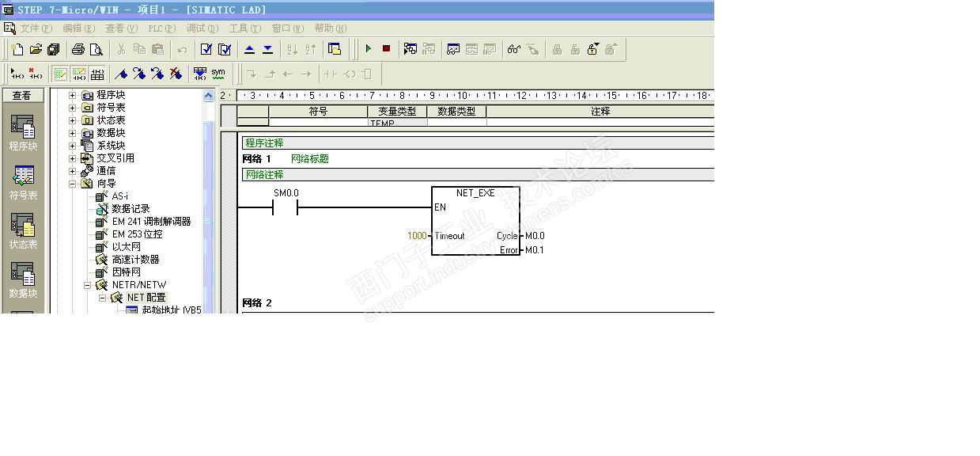
Task: Expand the 通信 tree node
Action: (x=73, y=171)
